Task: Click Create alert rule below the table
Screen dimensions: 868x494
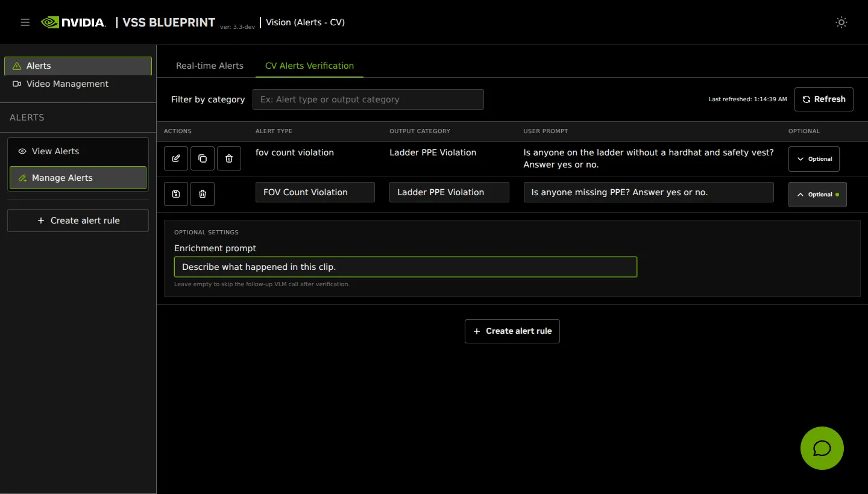Action: tap(512, 331)
